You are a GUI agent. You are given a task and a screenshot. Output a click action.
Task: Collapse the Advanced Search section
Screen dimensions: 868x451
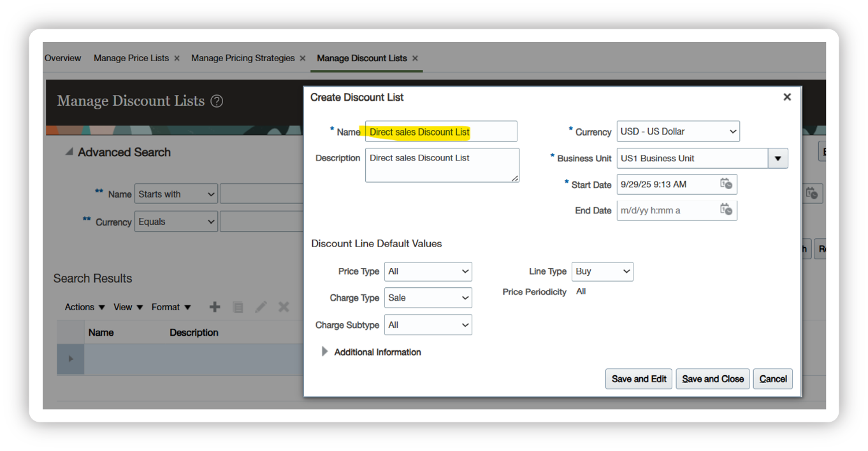(x=69, y=152)
